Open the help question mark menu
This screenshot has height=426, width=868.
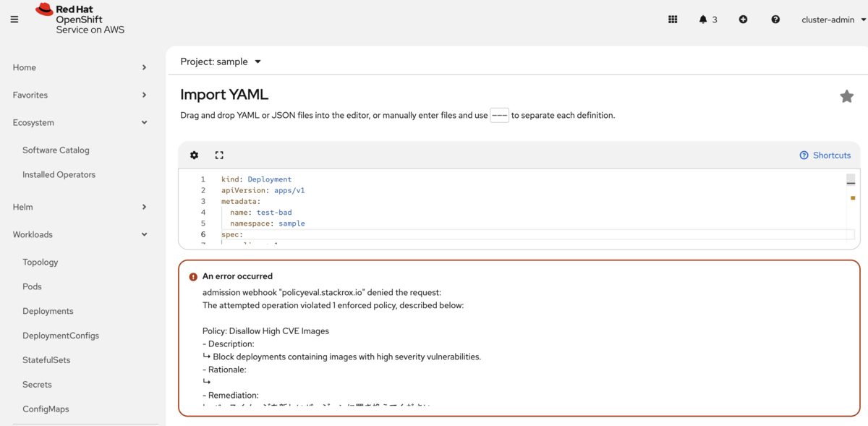click(775, 20)
